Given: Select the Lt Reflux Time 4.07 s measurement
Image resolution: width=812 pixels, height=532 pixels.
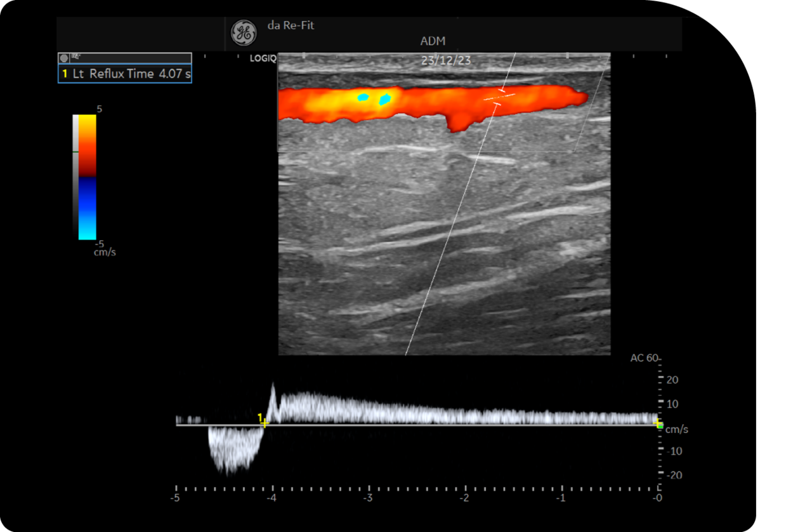Looking at the screenshot, I should click(125, 74).
